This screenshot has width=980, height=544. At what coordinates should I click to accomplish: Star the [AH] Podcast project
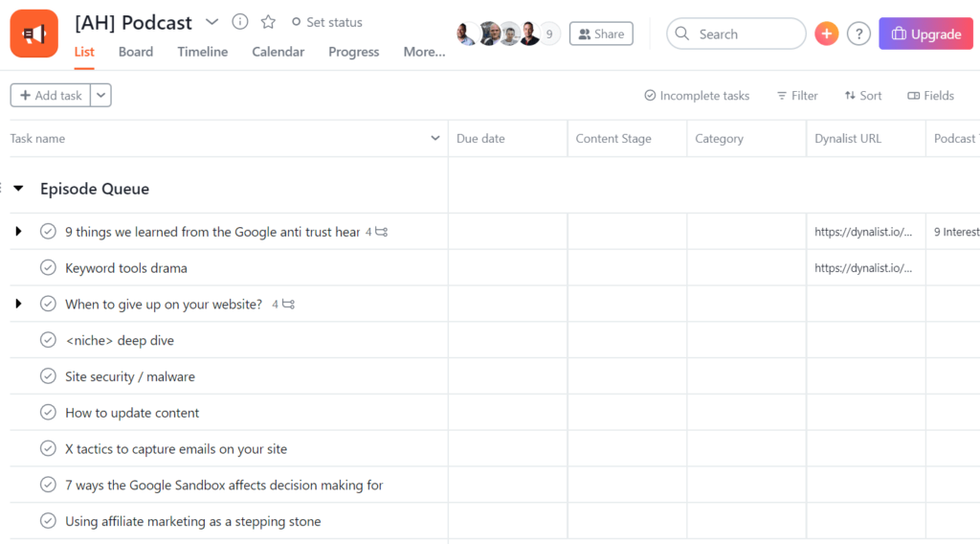tap(268, 22)
